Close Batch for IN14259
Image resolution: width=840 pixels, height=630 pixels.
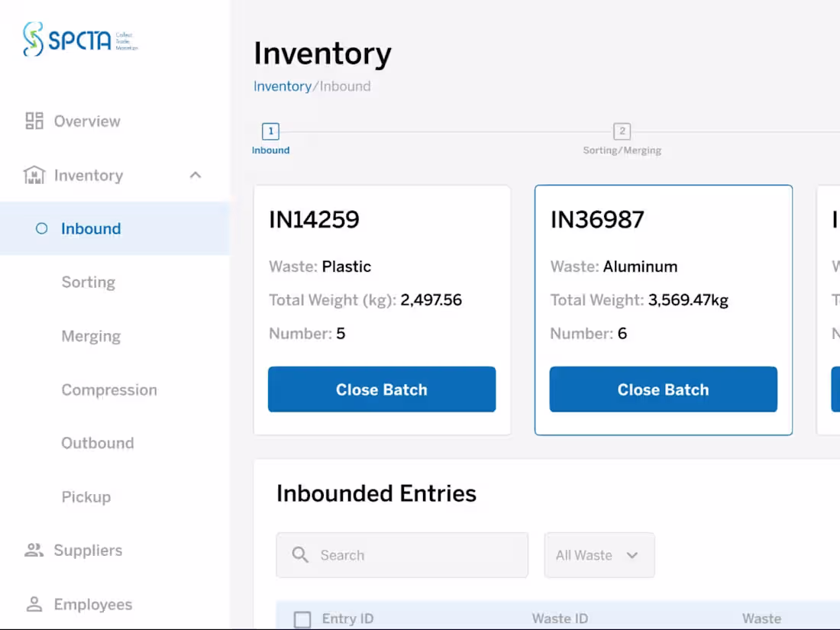click(382, 389)
